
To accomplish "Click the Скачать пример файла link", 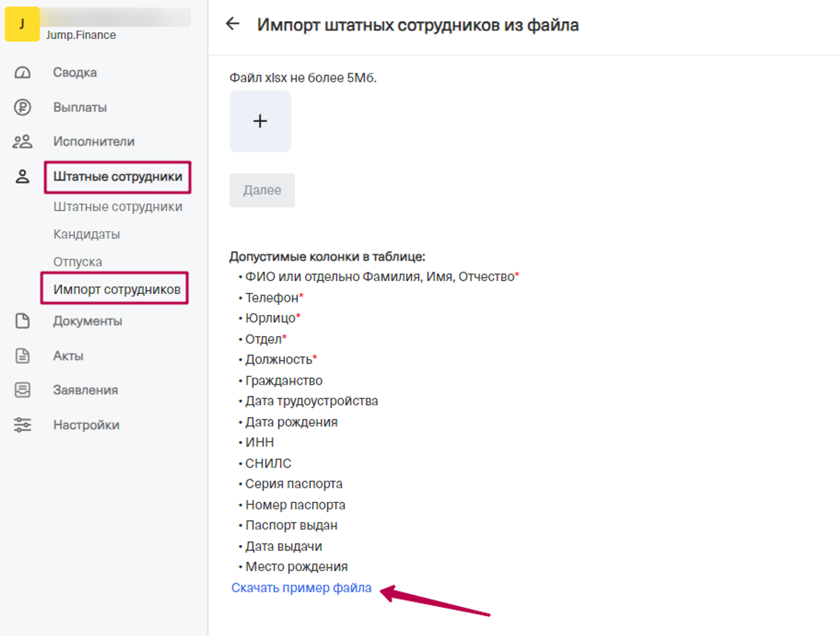I will tap(301, 588).
